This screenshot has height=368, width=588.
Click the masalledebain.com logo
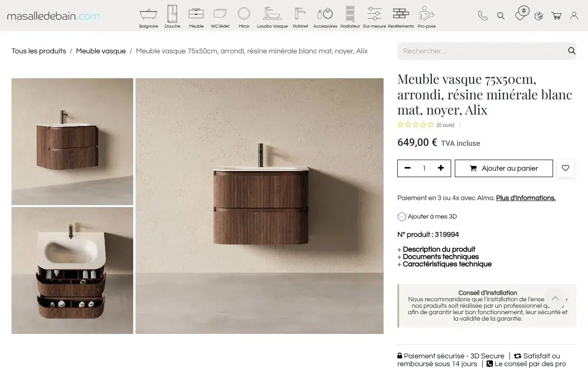pos(53,16)
